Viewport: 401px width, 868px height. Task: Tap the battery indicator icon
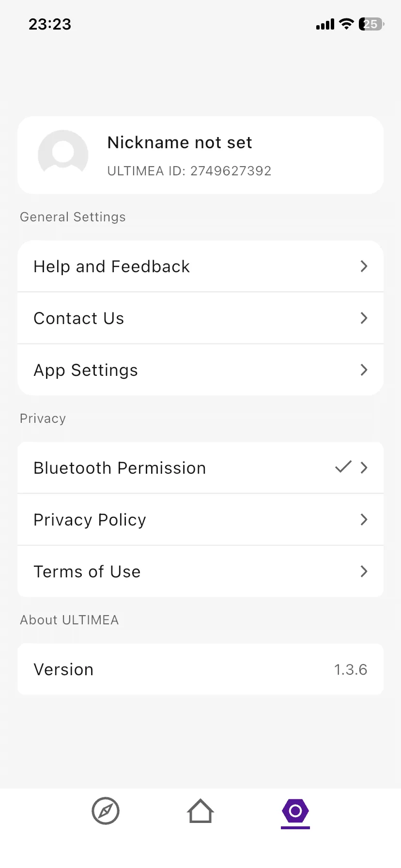pos(371,24)
